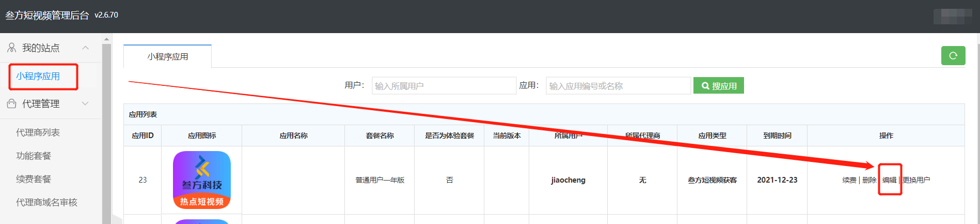980x224 pixels.
Task: Open 功能套餐 in the sidebar
Action: (34, 156)
